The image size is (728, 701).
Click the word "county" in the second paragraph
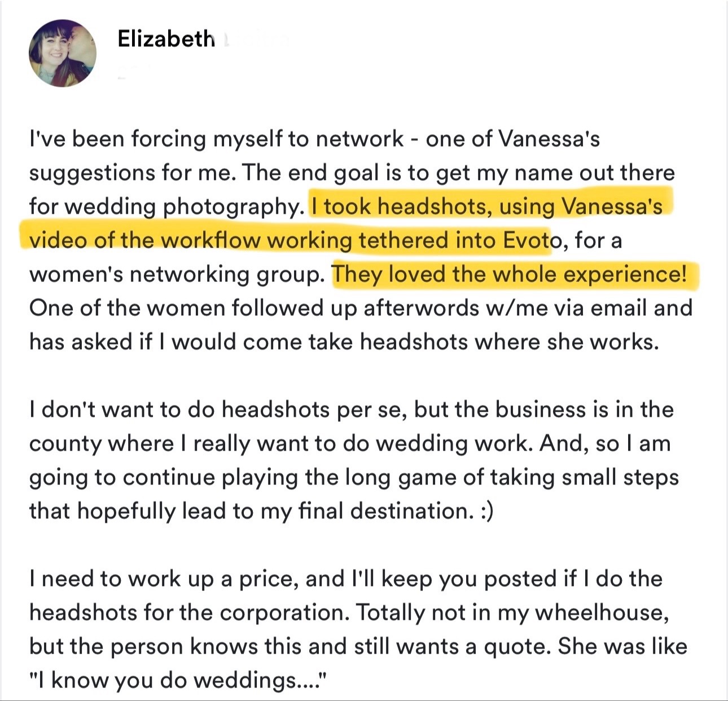[65, 443]
